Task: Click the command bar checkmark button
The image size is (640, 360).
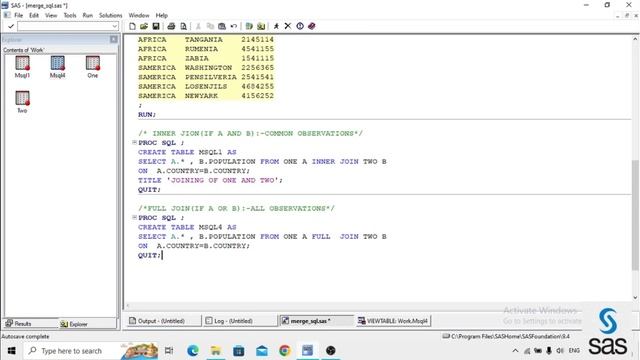Action: coord(11,26)
